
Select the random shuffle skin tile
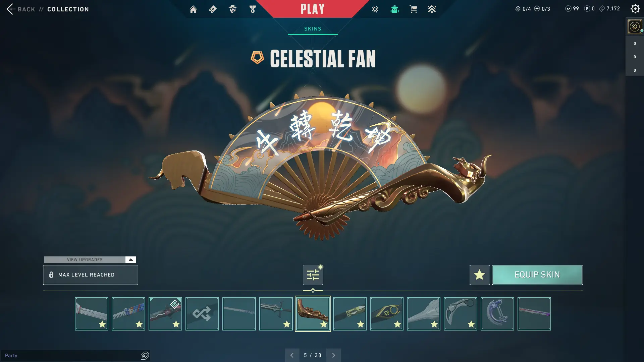pos(202,314)
